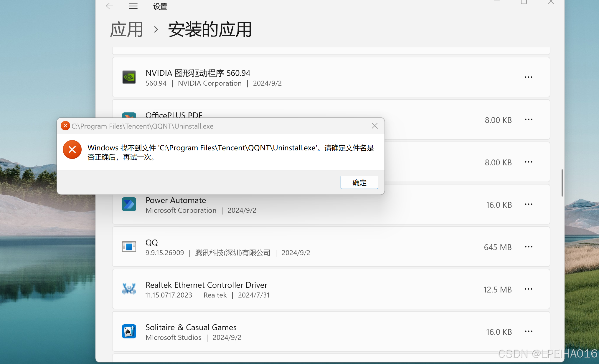The height and width of the screenshot is (364, 599).
Task: Close the Uninstall.exe error dialog
Action: click(x=374, y=126)
